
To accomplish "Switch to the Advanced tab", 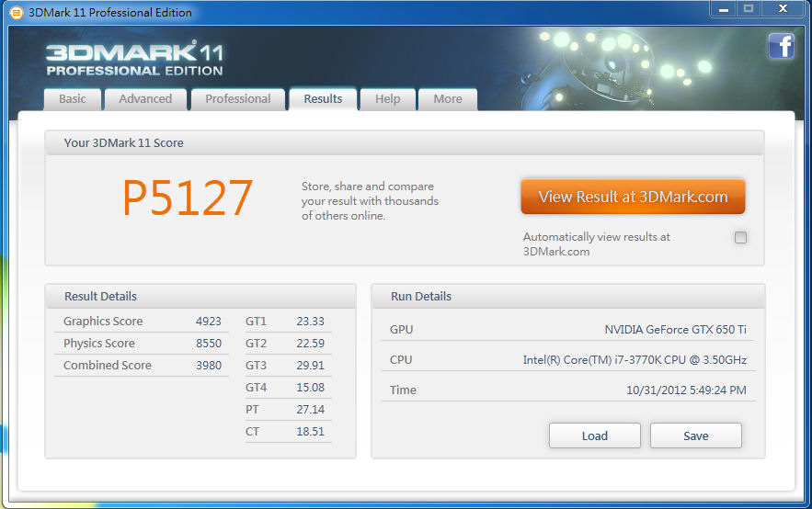I will (145, 99).
